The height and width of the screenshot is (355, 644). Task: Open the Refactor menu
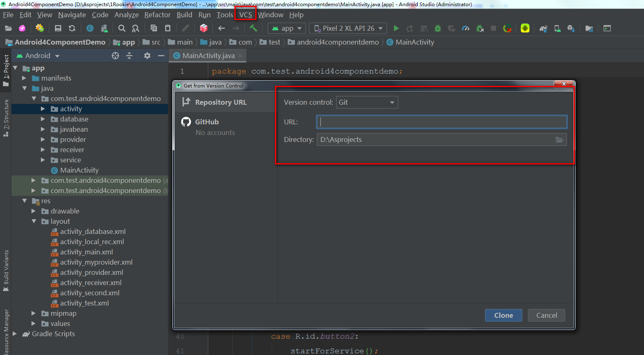(x=157, y=15)
